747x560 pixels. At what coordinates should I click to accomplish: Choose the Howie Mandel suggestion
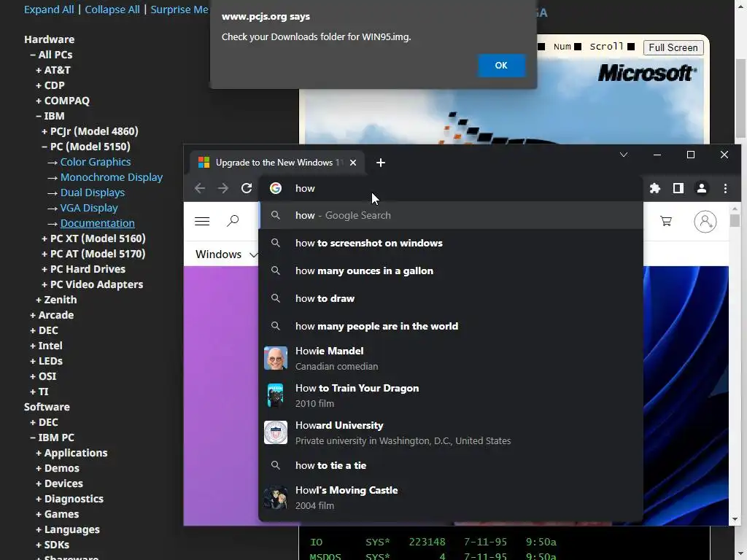[451, 358]
